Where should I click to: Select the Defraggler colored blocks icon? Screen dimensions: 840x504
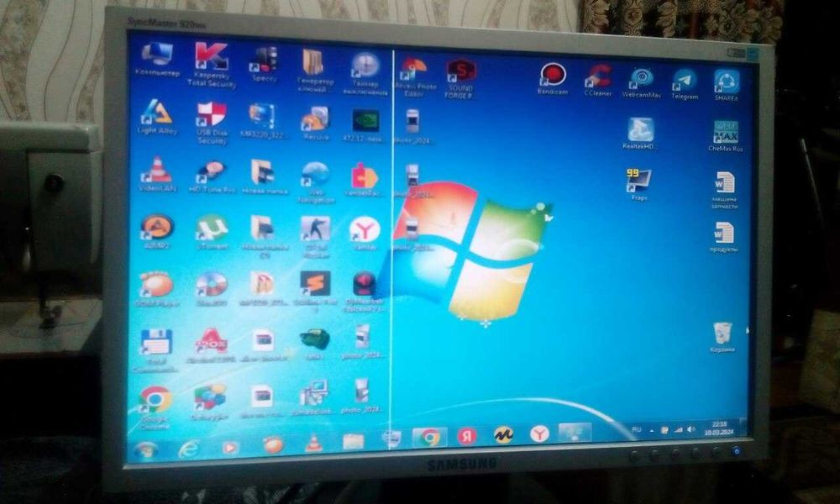pyautogui.click(x=211, y=402)
